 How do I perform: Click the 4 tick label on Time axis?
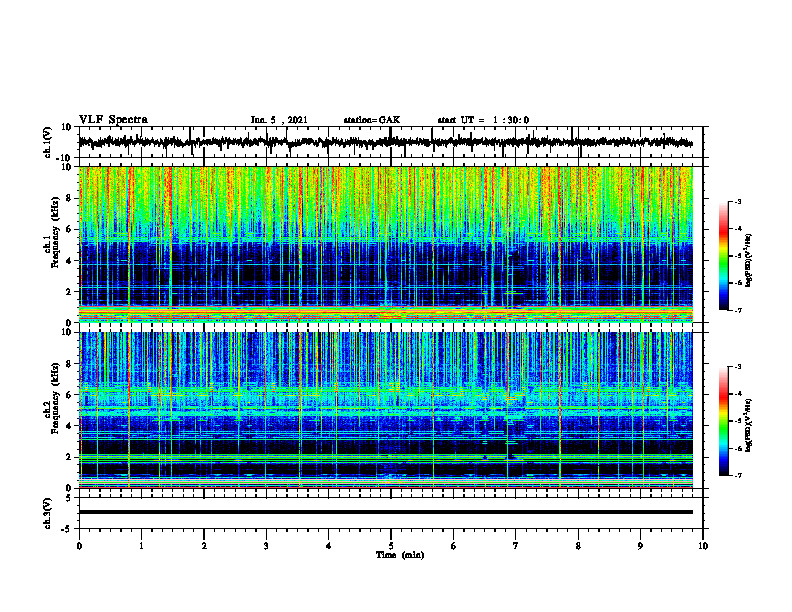pos(329,546)
